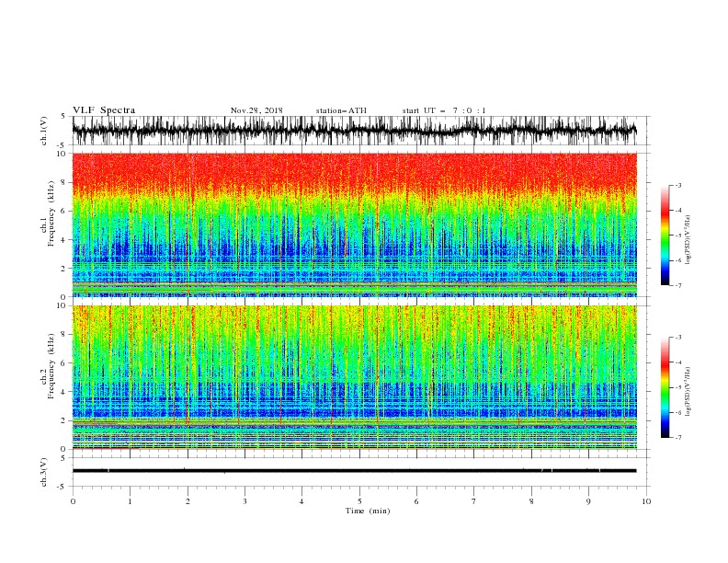728x563 pixels.
Task: Click the upper color bar's "-3" label
Action: click(x=677, y=185)
